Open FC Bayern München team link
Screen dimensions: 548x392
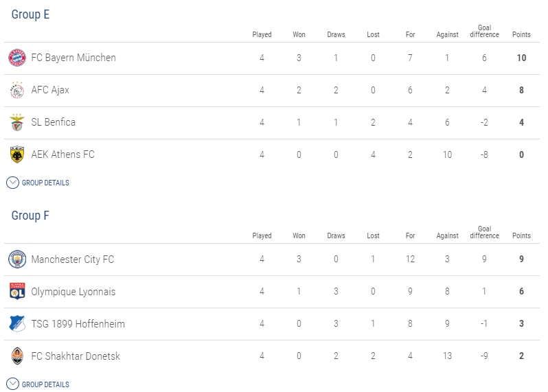point(73,58)
